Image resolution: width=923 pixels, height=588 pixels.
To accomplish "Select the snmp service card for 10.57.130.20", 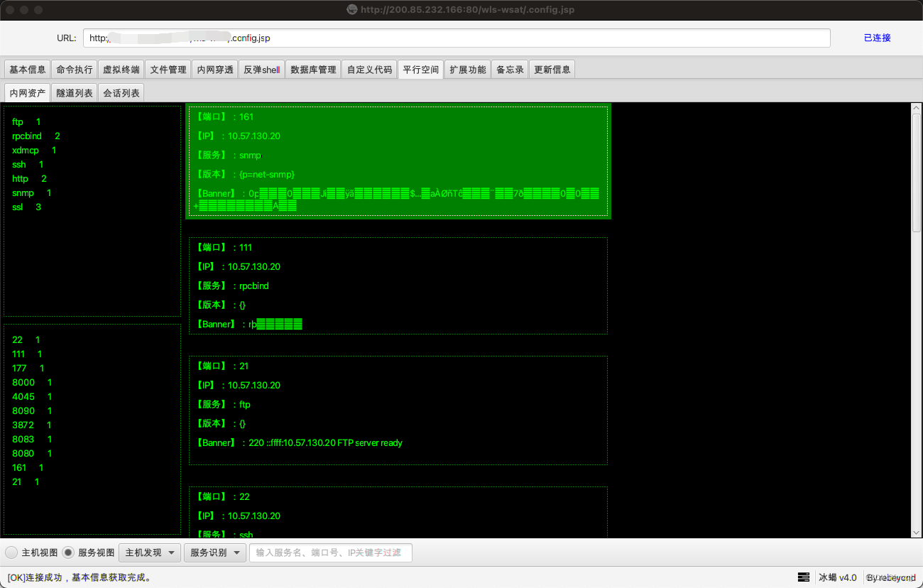I will [398, 161].
